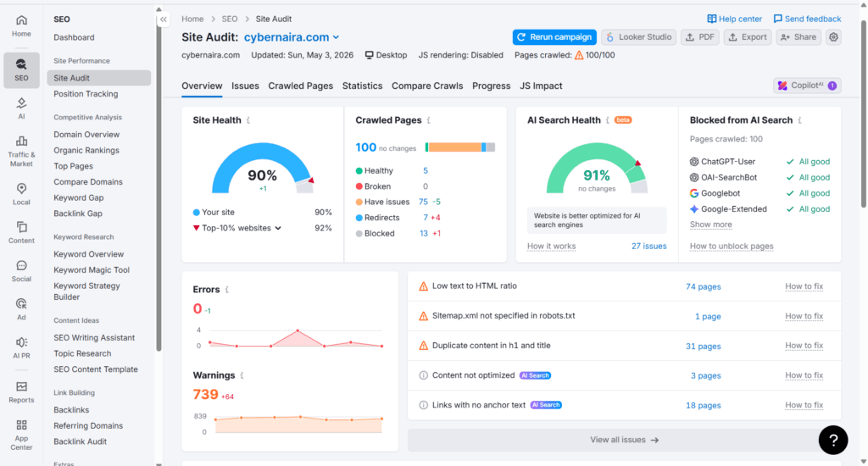Click info icon next to Warnings
The image size is (868, 466).
click(242, 375)
